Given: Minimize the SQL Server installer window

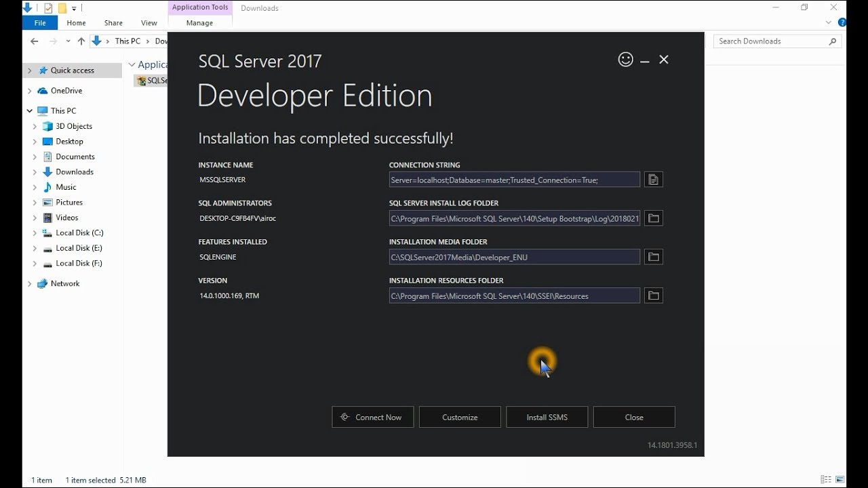Looking at the screenshot, I should [645, 61].
